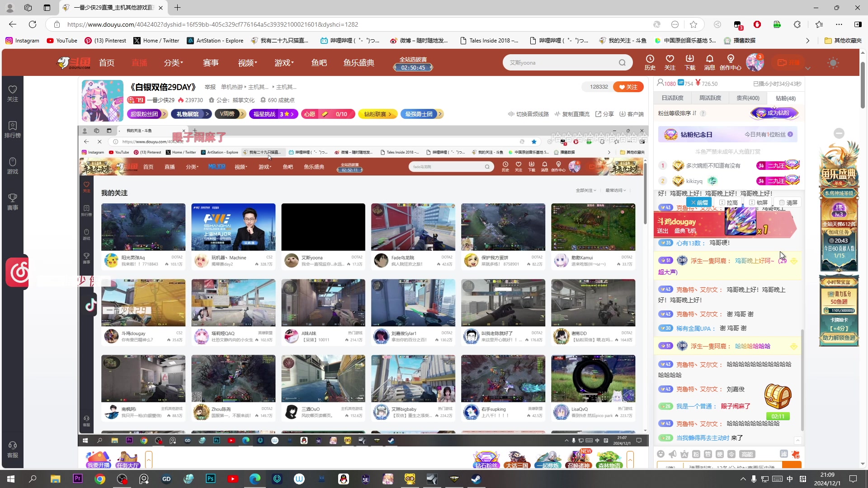This screenshot has height=488, width=868.
Task: Click the Steam icon in Windows taskbar
Action: [x=476, y=479]
